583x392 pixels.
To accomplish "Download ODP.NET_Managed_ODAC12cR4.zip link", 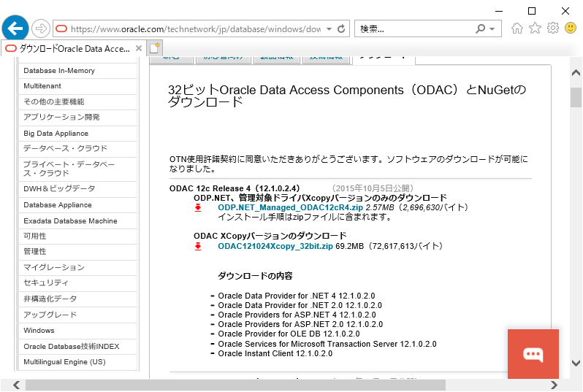I will click(290, 207).
